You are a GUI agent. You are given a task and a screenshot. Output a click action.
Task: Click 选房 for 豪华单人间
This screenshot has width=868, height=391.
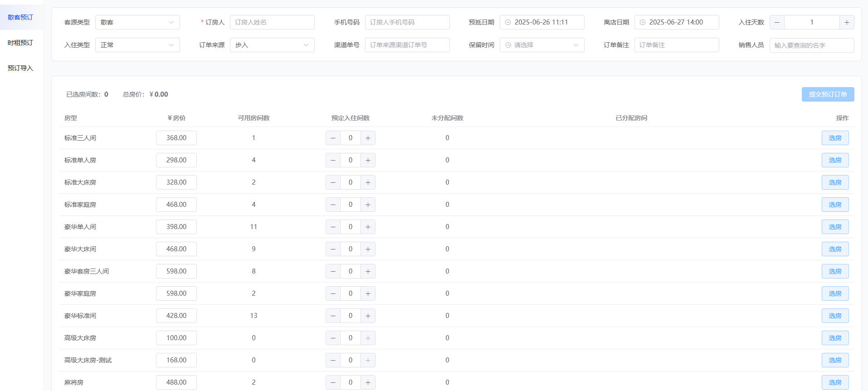(x=835, y=227)
